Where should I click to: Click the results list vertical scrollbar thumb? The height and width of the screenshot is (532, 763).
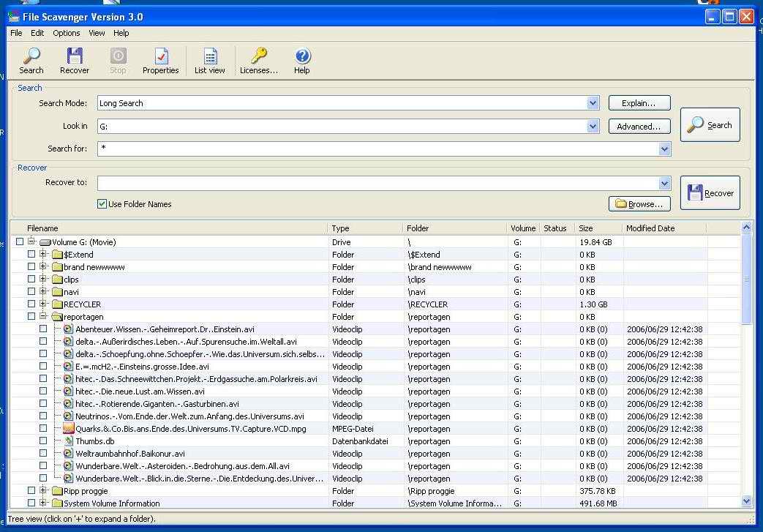coord(746,279)
